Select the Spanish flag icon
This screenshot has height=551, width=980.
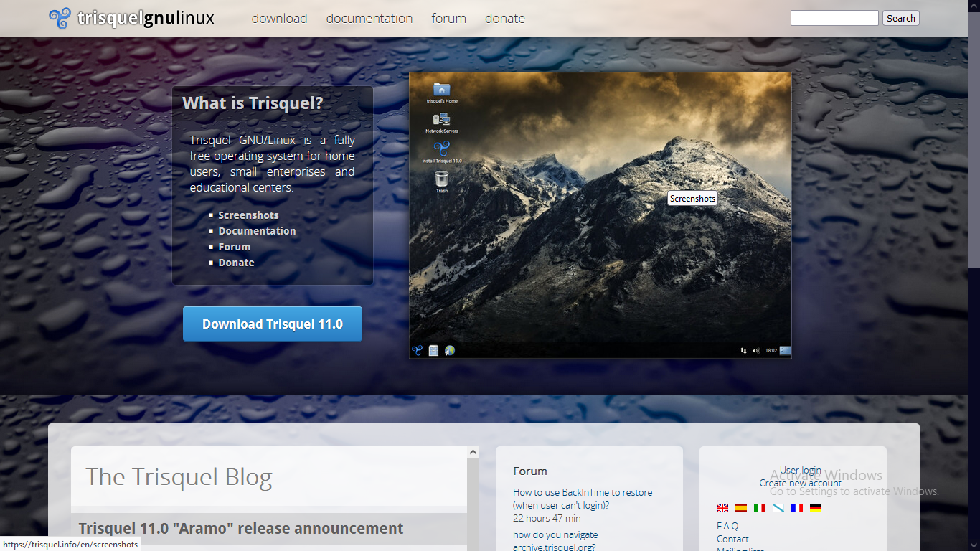coord(741,508)
